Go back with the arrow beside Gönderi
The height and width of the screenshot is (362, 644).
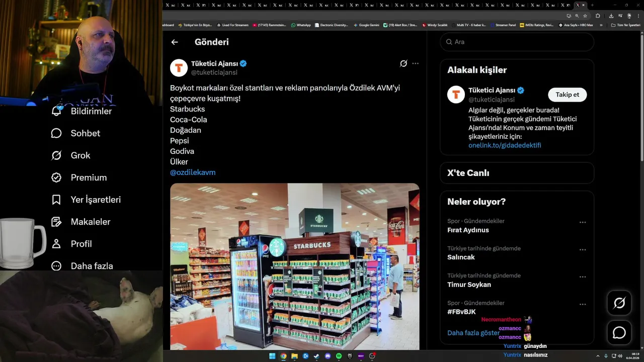coord(175,42)
